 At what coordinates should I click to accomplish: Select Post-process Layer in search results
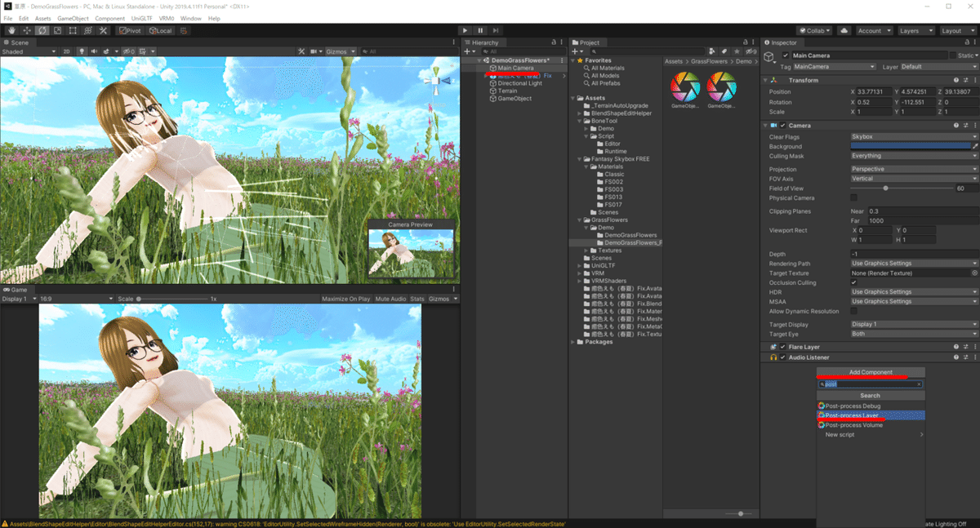pos(871,415)
